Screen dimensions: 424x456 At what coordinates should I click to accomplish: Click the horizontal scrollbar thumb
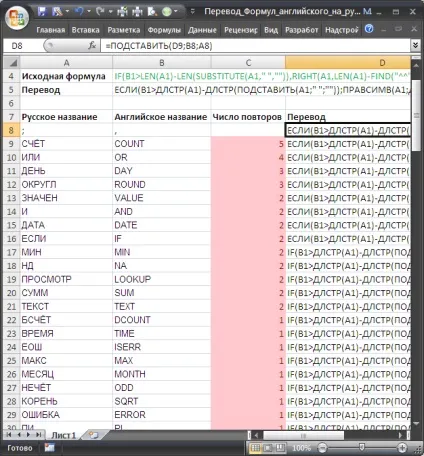[303, 435]
